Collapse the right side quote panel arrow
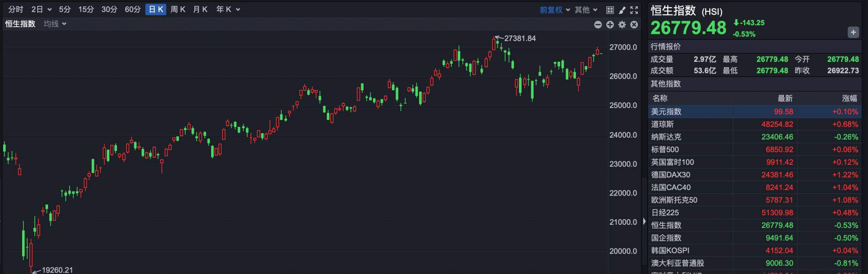 (x=644, y=221)
